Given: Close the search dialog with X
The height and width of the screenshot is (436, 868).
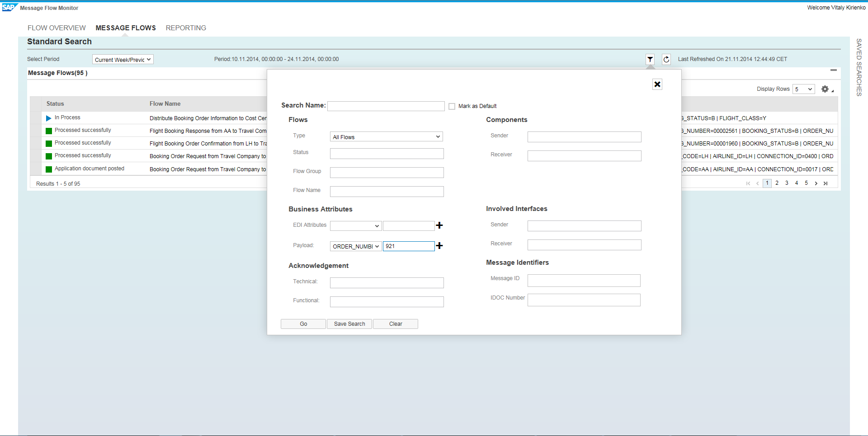Looking at the screenshot, I should coord(657,84).
